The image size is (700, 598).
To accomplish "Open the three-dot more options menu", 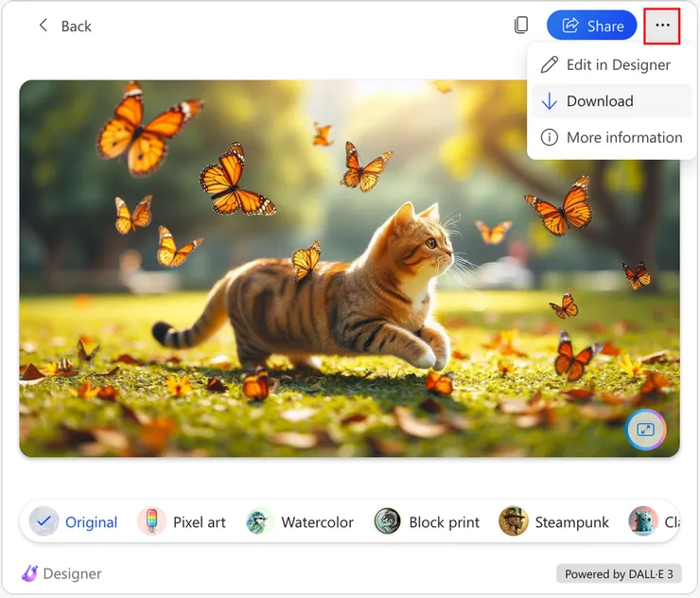I will (x=662, y=26).
